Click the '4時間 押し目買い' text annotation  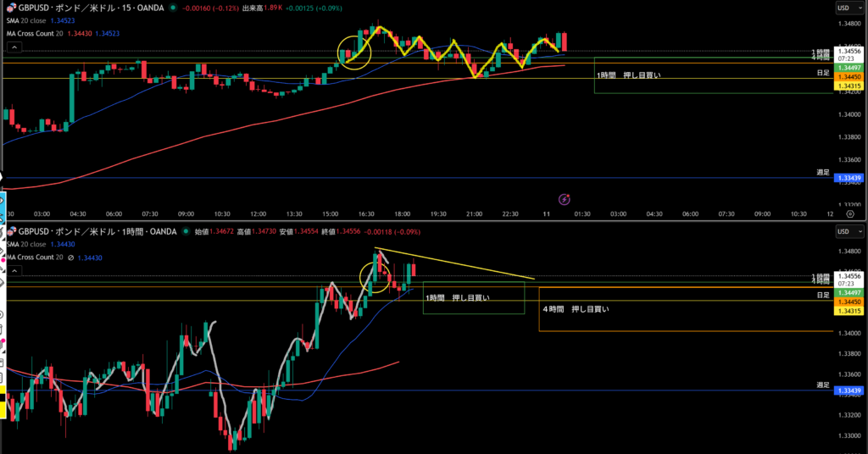pyautogui.click(x=576, y=309)
